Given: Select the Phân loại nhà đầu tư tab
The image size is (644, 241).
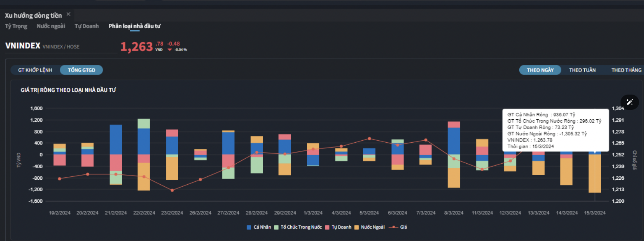Looking at the screenshot, I should pos(134,26).
